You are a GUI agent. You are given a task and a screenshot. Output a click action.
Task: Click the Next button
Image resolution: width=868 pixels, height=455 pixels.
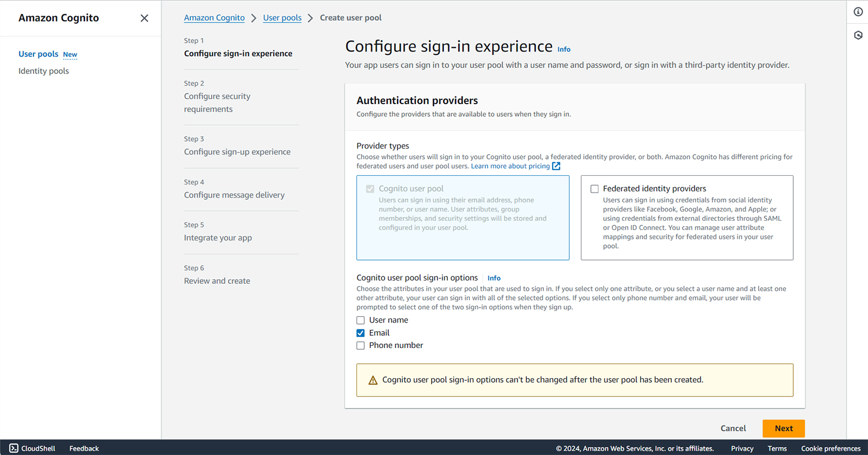(784, 428)
